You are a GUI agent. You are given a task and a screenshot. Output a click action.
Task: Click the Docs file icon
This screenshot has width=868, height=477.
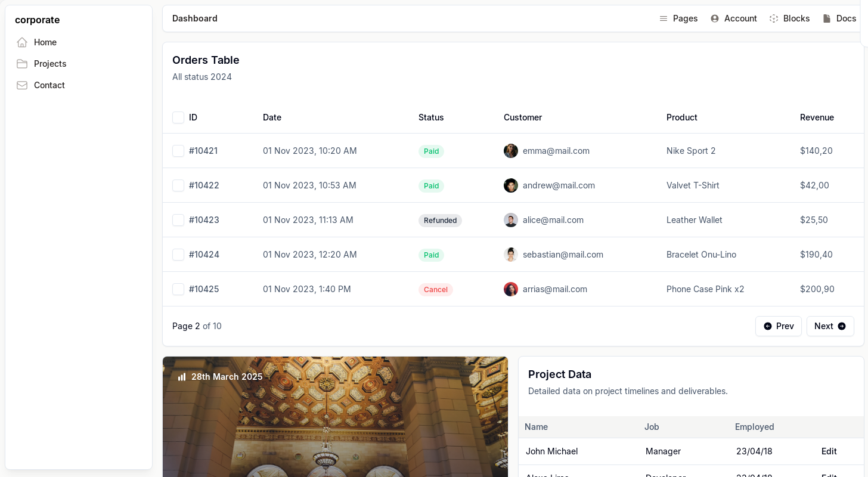827,18
